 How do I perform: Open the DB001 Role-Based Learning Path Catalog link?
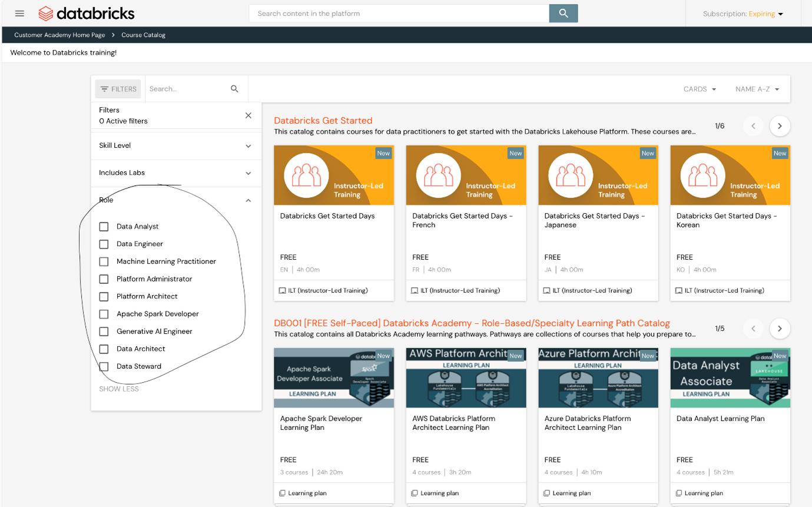click(472, 323)
